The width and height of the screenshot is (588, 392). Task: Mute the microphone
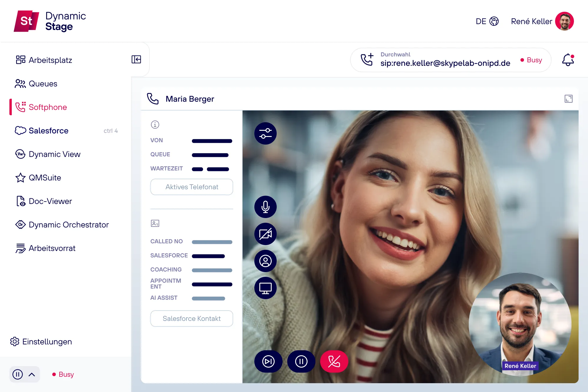[x=266, y=207]
